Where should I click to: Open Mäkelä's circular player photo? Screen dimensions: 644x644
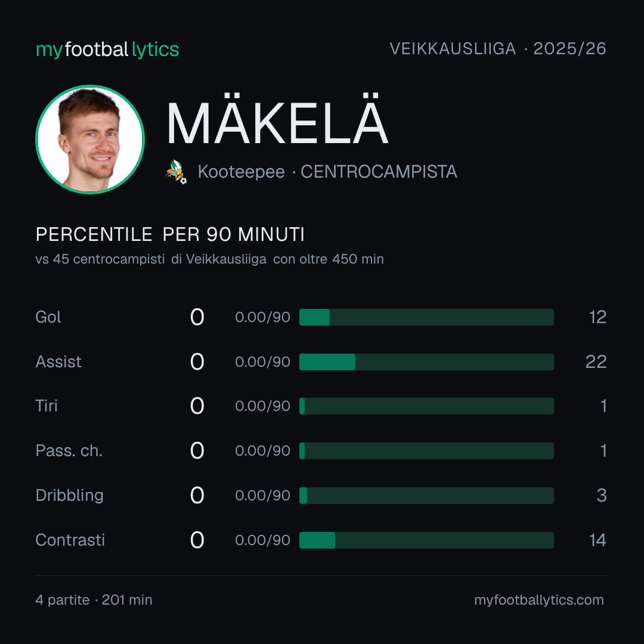(x=90, y=139)
